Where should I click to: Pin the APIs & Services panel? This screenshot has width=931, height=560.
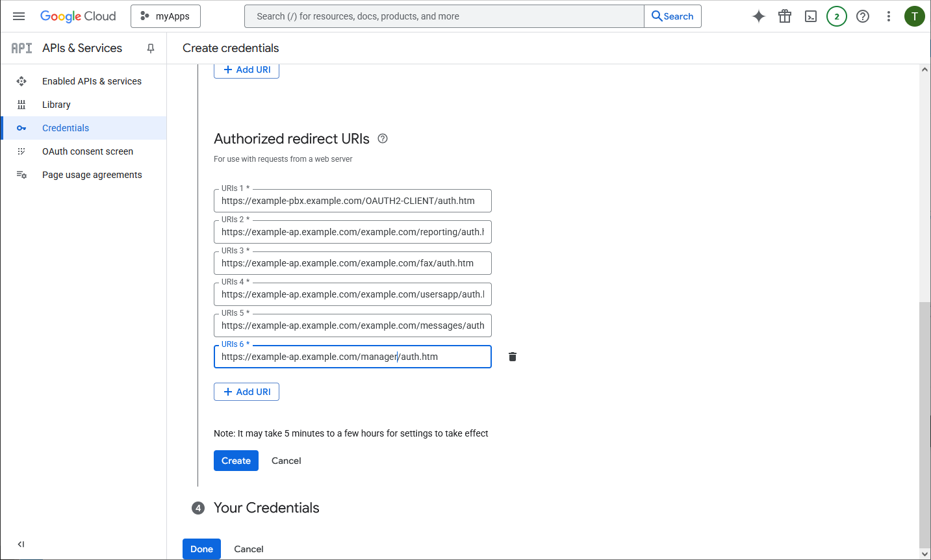pos(151,48)
